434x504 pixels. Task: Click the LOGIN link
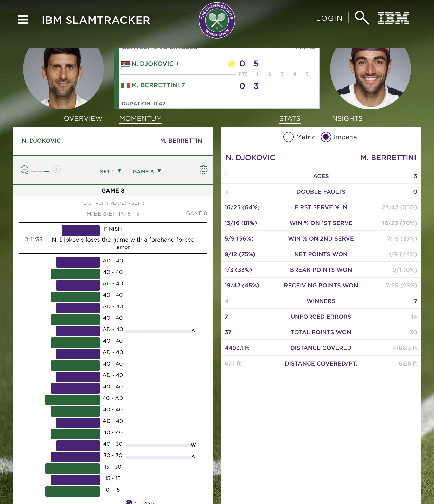(329, 18)
